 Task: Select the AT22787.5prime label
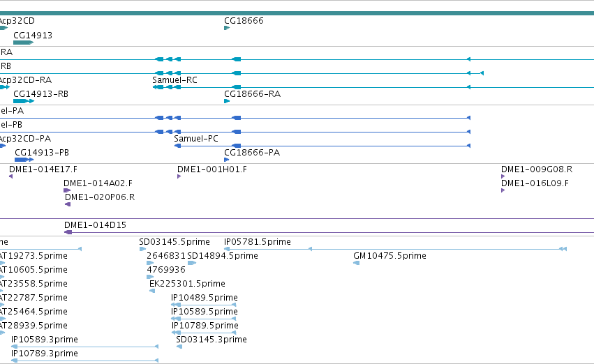[x=34, y=298]
